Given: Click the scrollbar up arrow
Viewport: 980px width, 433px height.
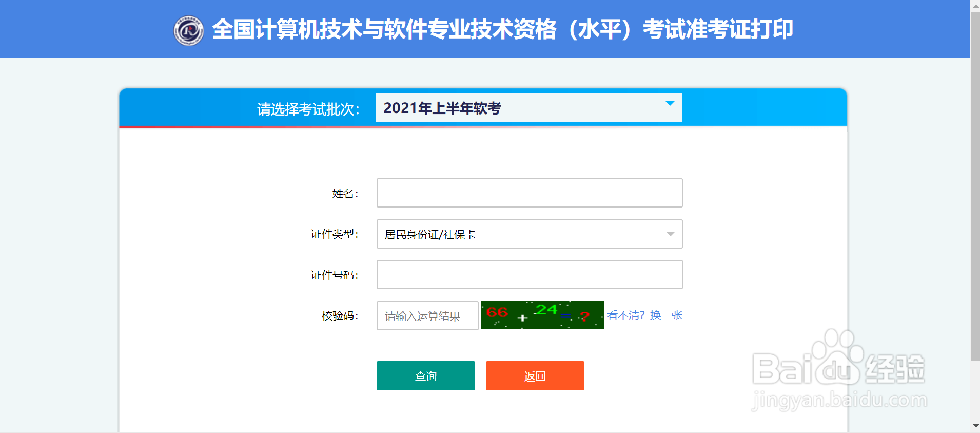Looking at the screenshot, I should [975, 5].
